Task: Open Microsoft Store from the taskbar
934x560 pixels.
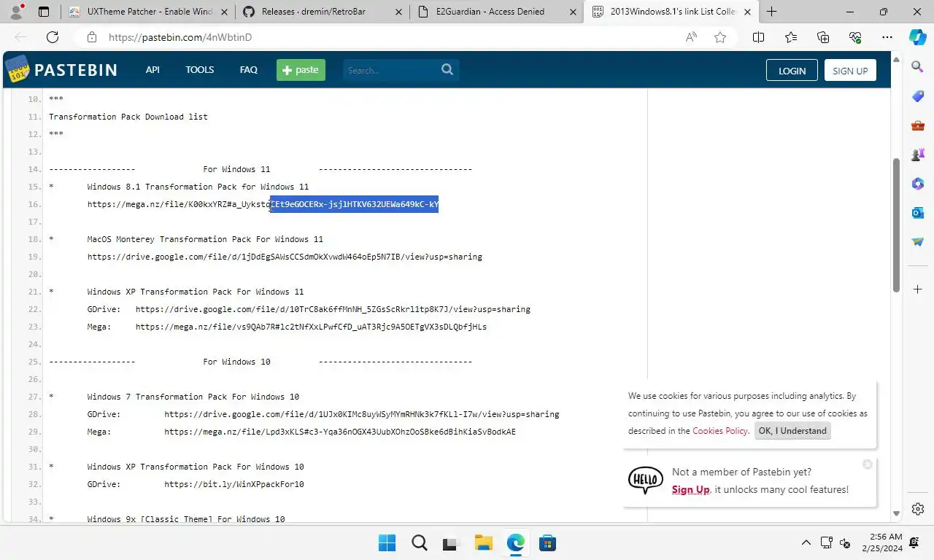Action: tap(548, 542)
